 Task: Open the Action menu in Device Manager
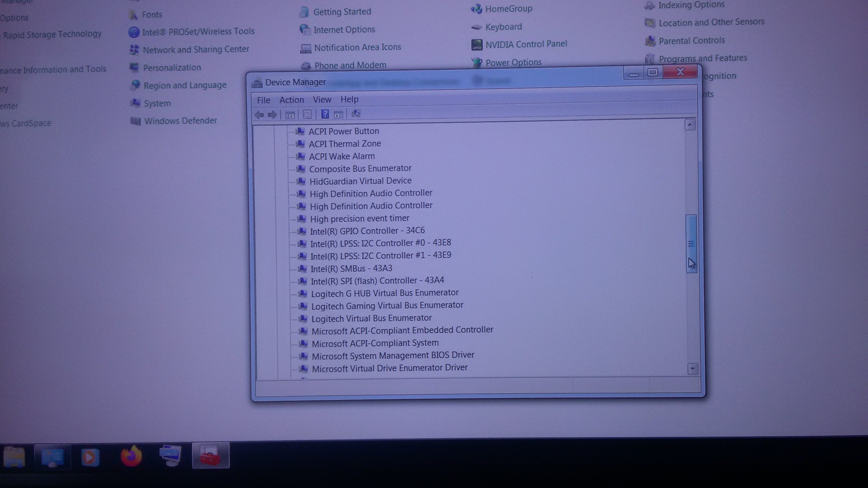click(291, 100)
